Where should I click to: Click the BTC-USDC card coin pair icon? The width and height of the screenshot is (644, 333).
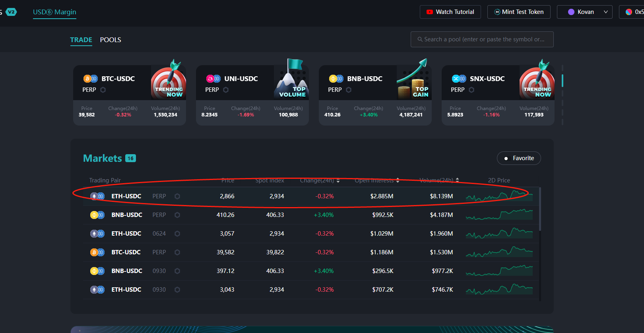pyautogui.click(x=90, y=79)
